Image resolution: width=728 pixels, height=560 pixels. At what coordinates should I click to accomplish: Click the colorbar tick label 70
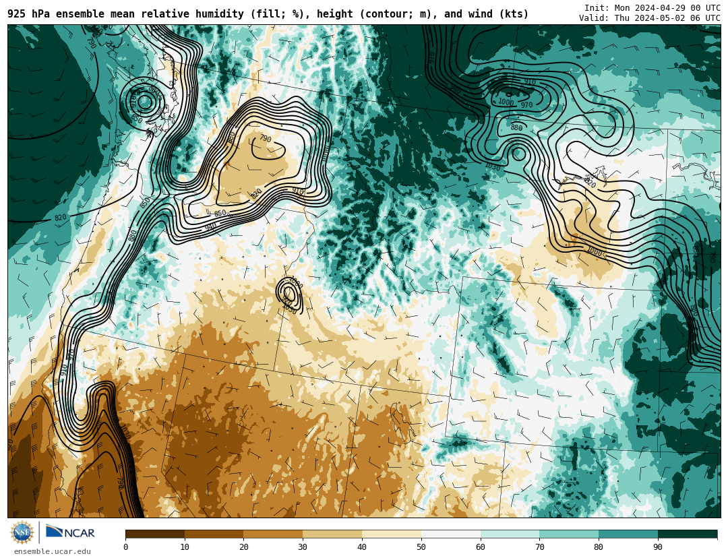pyautogui.click(x=539, y=547)
